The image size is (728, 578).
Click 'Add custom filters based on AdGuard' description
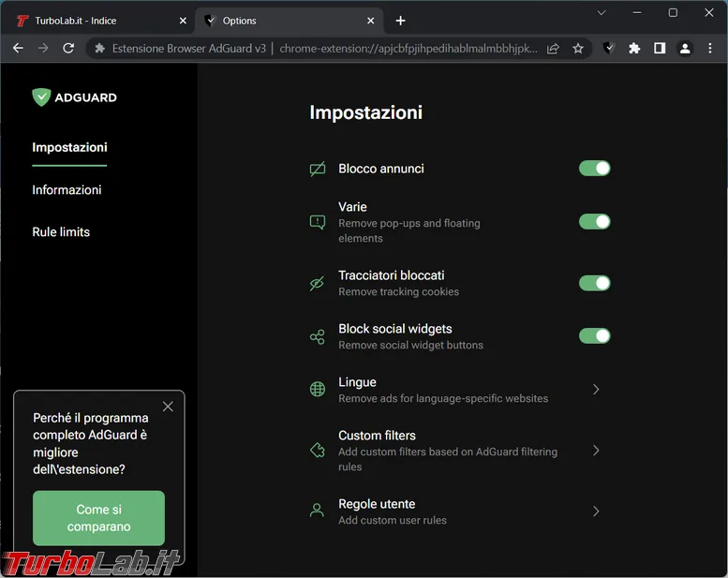pos(448,459)
